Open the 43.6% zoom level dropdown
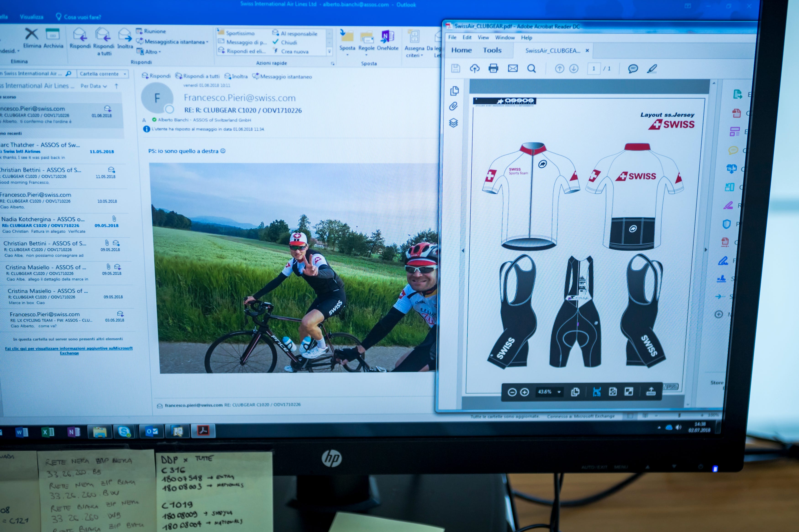 559,392
